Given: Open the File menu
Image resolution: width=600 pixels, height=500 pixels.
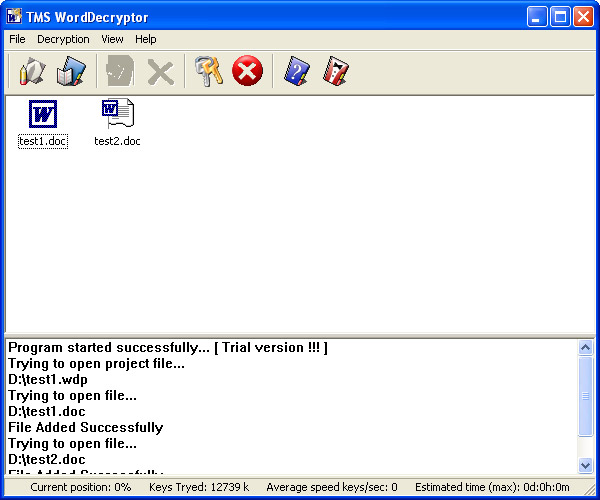Looking at the screenshot, I should pos(17,39).
